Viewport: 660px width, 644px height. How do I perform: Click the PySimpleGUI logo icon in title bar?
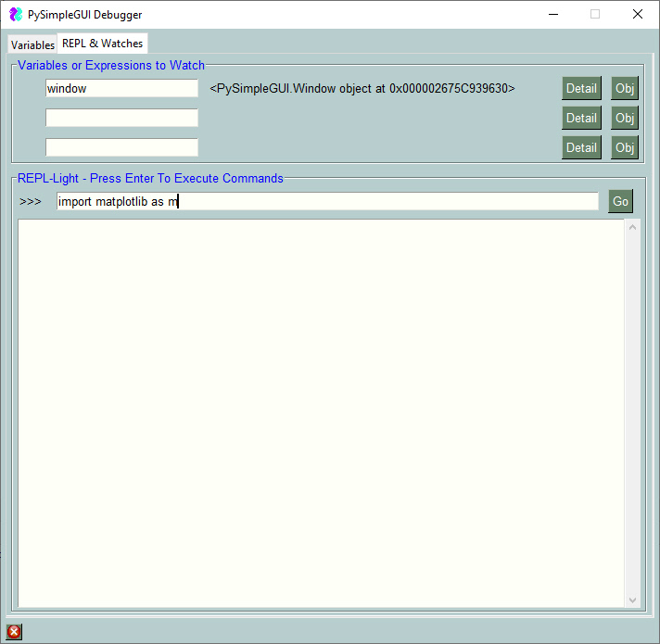tap(16, 14)
